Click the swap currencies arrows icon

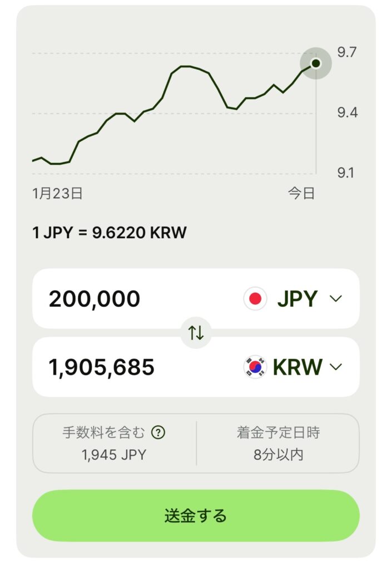[196, 333]
